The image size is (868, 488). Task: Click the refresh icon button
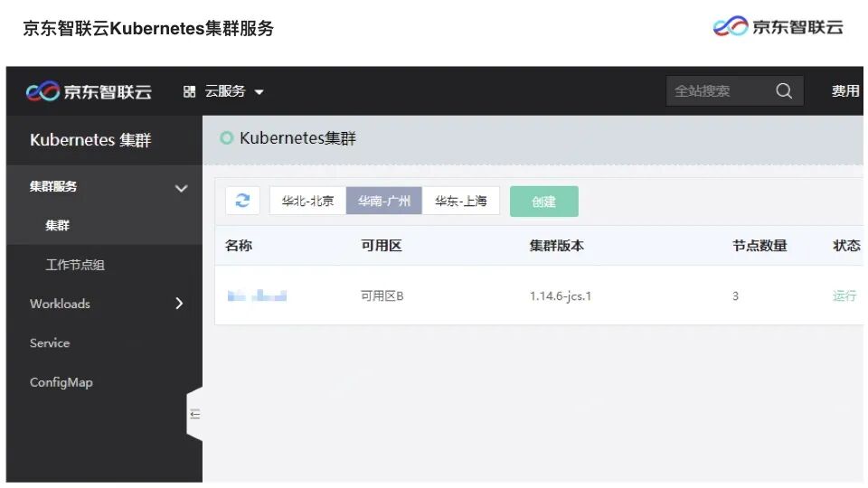point(242,201)
